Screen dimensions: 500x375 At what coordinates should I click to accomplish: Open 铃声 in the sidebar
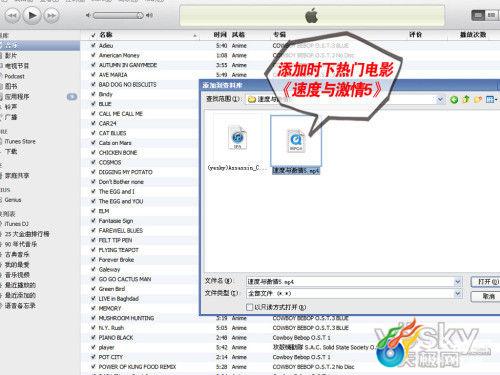click(11, 107)
